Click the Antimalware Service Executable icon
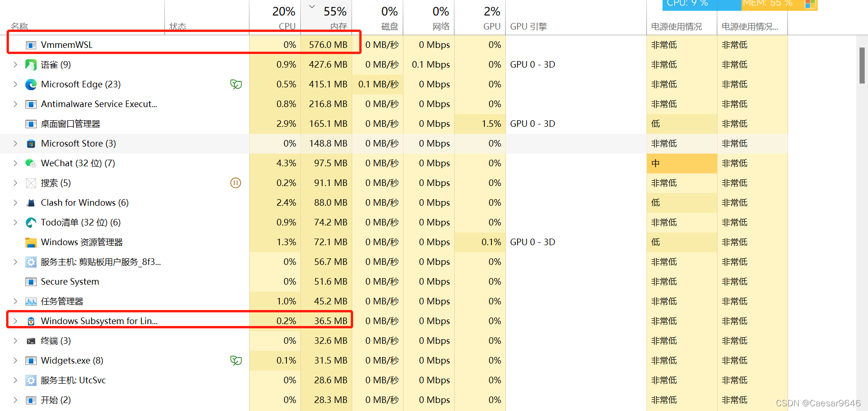 coord(31,104)
